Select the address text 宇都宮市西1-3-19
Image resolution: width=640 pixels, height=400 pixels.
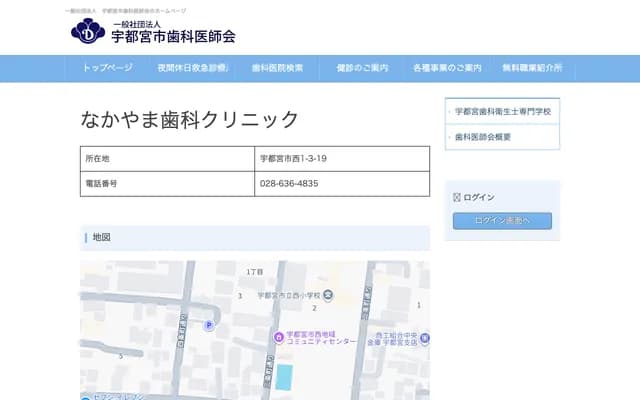point(293,158)
